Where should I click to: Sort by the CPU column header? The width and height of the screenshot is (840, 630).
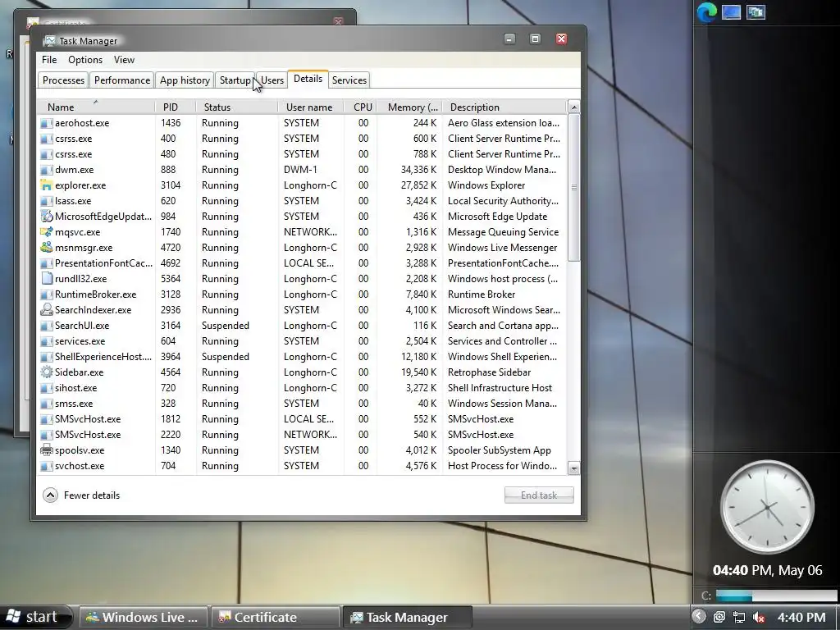click(x=361, y=107)
